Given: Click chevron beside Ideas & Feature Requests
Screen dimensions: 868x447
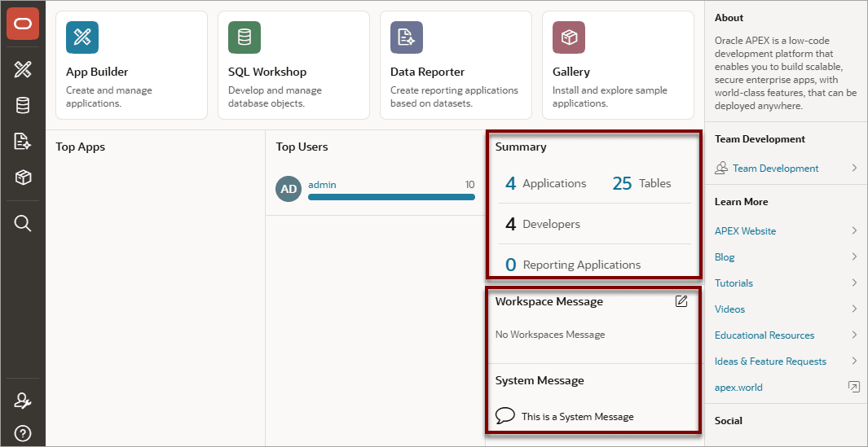Looking at the screenshot, I should pyautogui.click(x=855, y=361).
